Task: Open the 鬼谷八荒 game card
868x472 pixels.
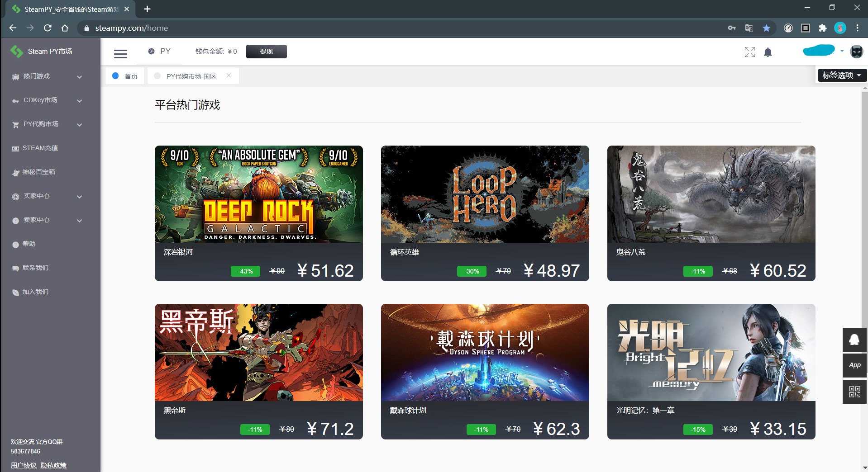Action: point(711,213)
